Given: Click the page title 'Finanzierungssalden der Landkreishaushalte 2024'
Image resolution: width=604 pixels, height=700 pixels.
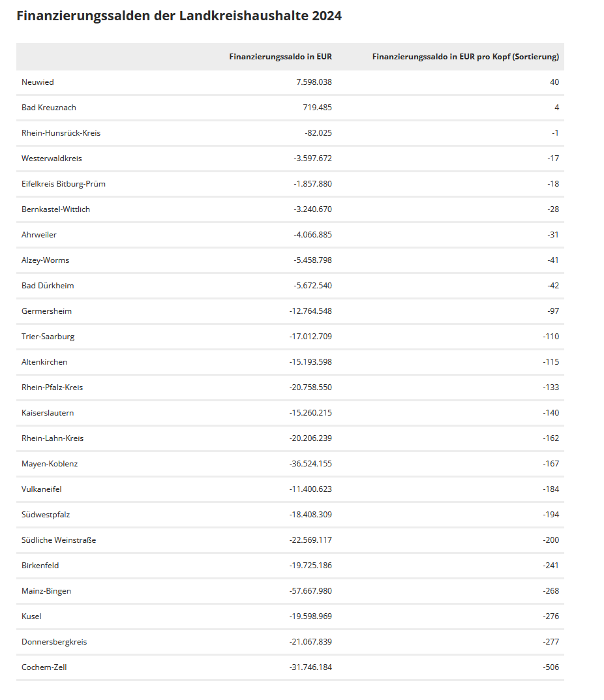Looking at the screenshot, I should click(x=179, y=16).
